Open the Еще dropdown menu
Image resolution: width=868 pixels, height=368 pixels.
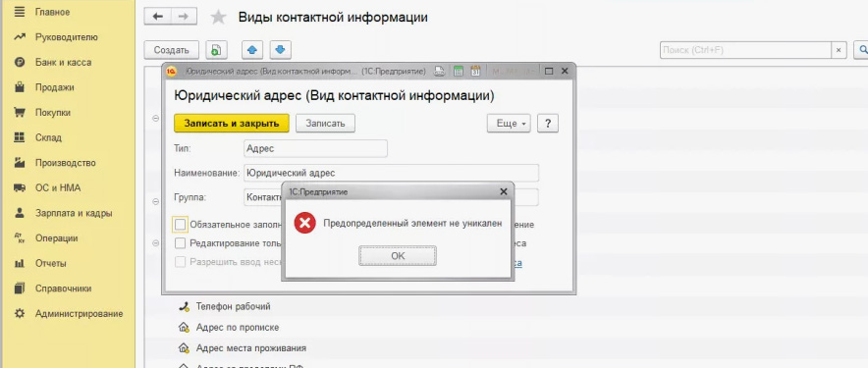(509, 124)
